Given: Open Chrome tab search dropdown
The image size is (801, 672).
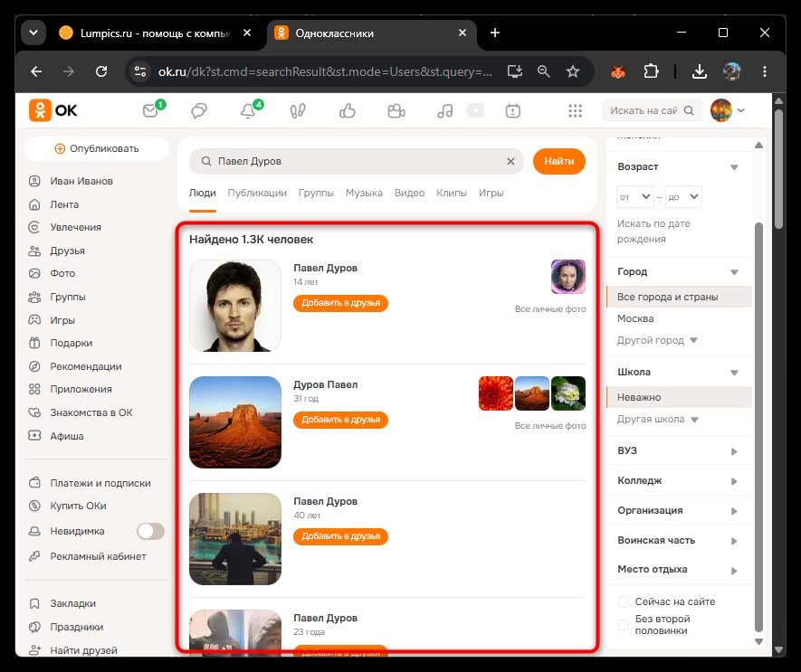Looking at the screenshot, I should point(33,33).
